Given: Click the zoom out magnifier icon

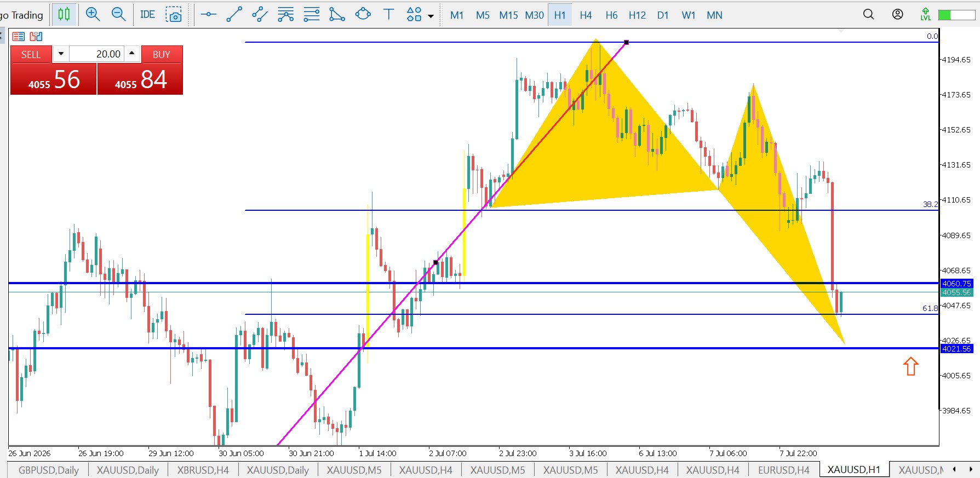Looking at the screenshot, I should pyautogui.click(x=118, y=15).
